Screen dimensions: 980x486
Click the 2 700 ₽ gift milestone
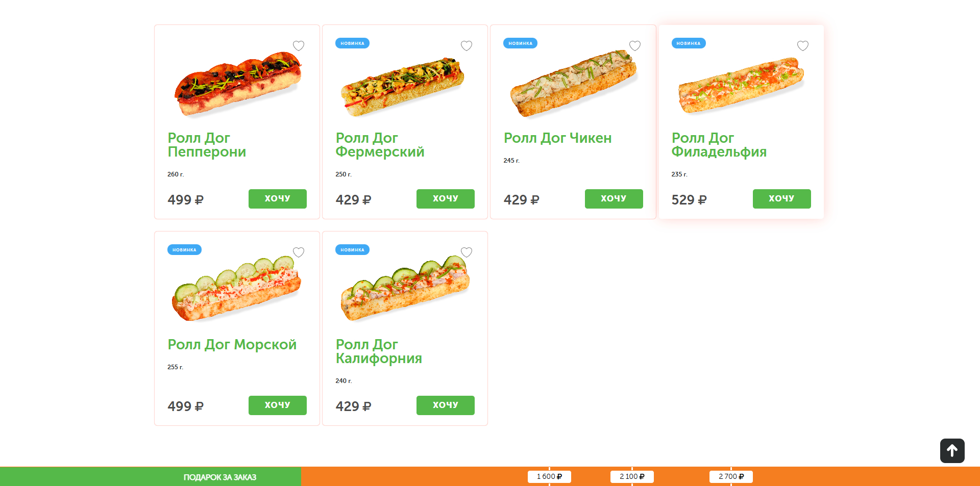(x=731, y=477)
